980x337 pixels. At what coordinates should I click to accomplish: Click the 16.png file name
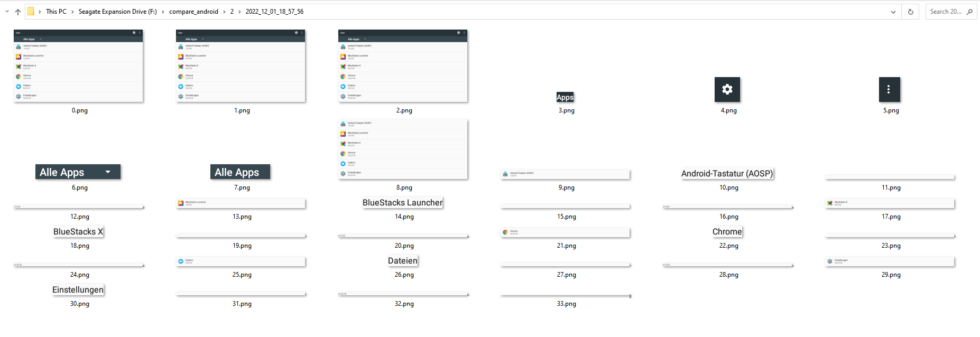click(729, 217)
